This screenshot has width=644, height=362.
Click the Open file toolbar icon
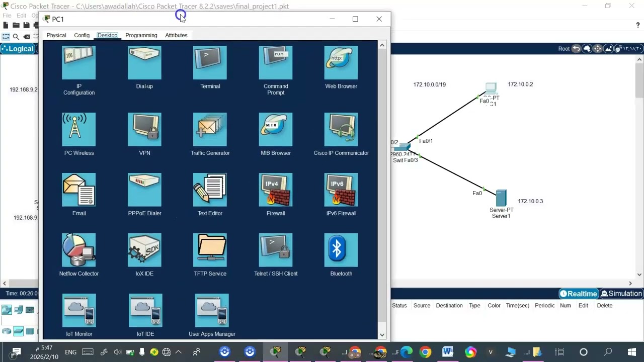click(x=16, y=25)
